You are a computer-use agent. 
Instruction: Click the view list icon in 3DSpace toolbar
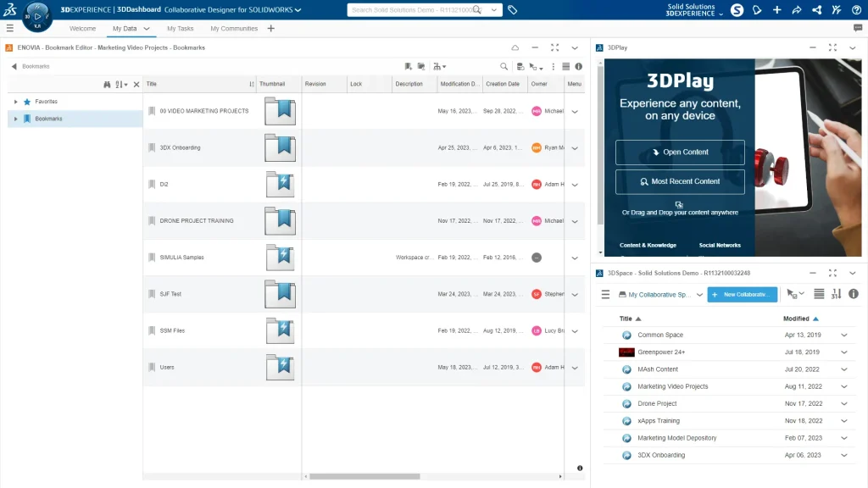[x=819, y=294]
